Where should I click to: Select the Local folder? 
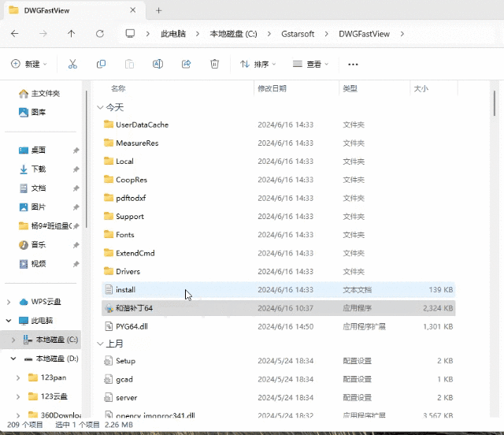(278, 162)
